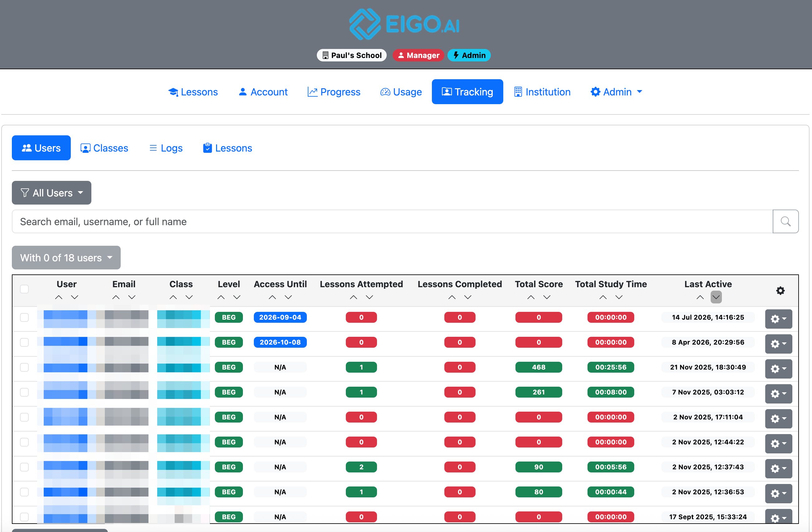Check the row with score 261
Screen dimensions: 812x532
[24, 392]
